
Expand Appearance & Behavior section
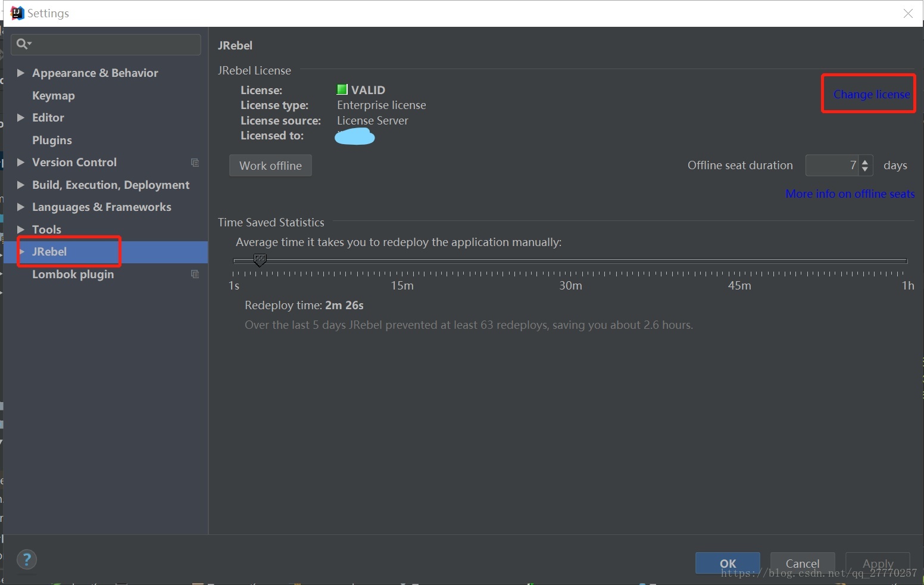[20, 73]
